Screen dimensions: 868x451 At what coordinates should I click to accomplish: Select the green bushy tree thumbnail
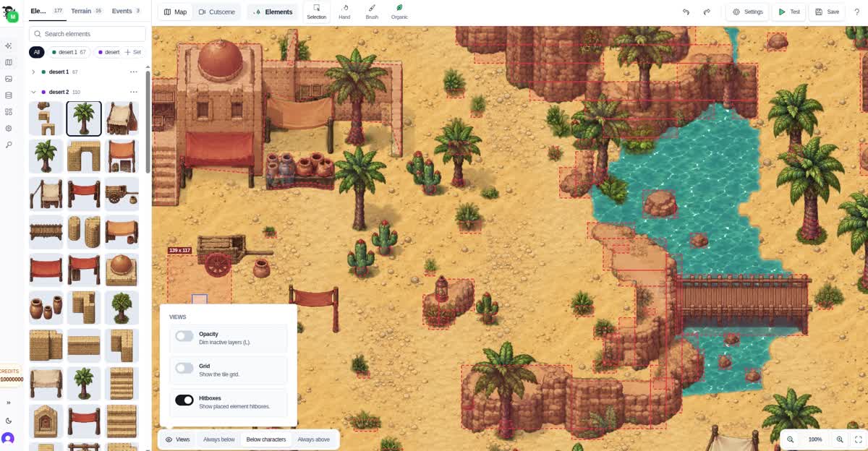coord(122,307)
